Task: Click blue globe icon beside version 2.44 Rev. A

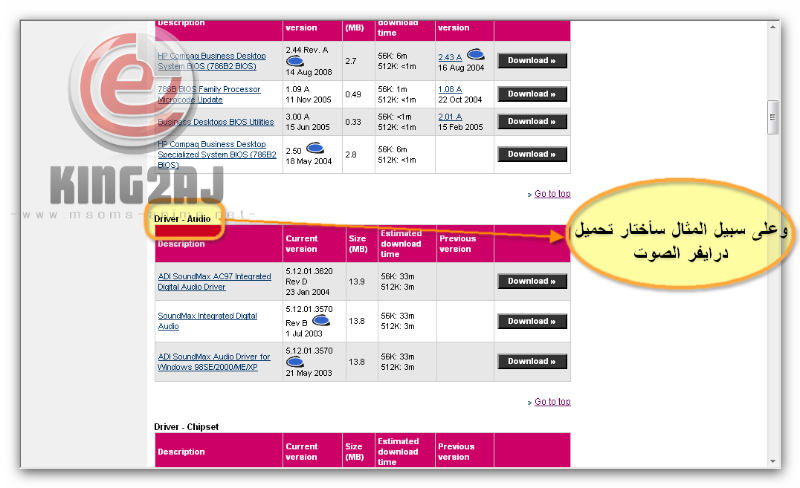Action: click(295, 60)
